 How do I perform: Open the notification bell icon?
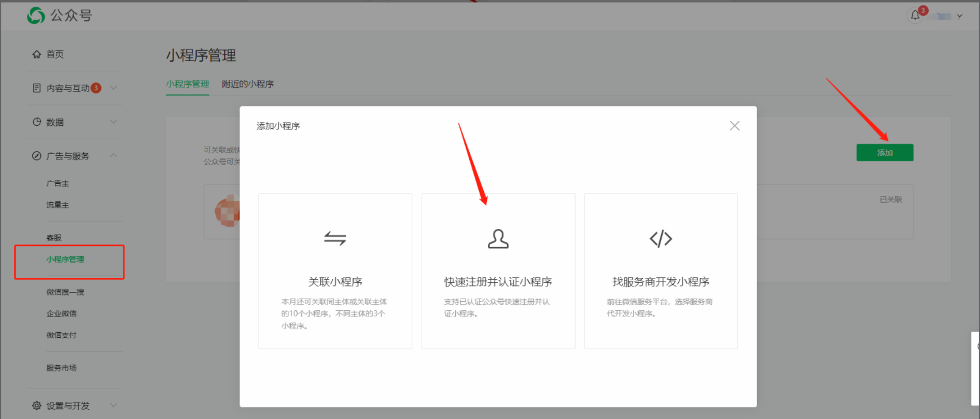pyautogui.click(x=915, y=15)
